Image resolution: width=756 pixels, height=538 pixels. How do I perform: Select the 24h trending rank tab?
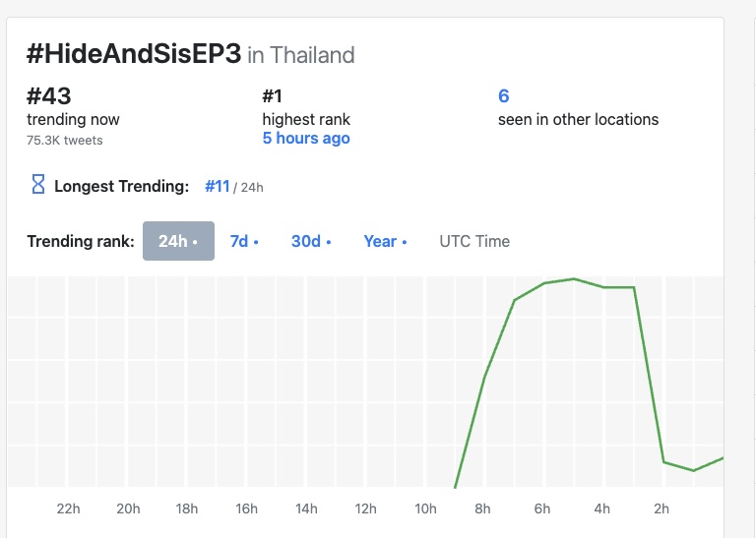[x=178, y=241]
